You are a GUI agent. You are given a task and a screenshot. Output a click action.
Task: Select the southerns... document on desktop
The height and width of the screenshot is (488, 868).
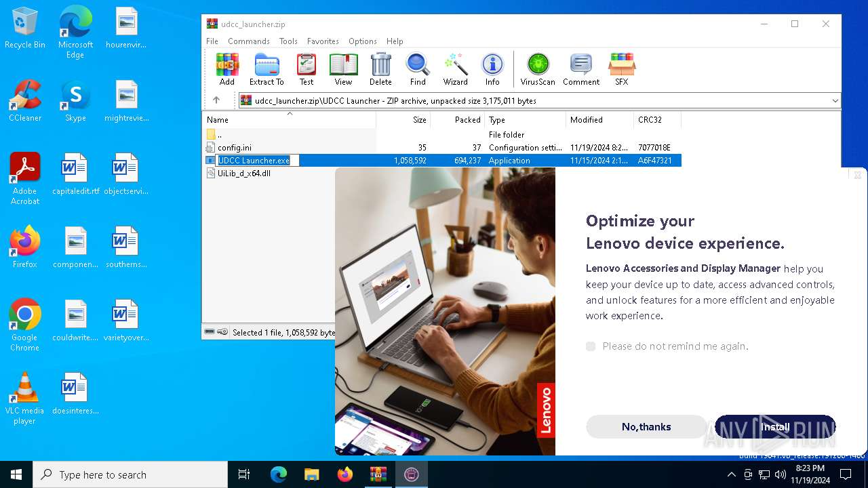click(x=126, y=247)
